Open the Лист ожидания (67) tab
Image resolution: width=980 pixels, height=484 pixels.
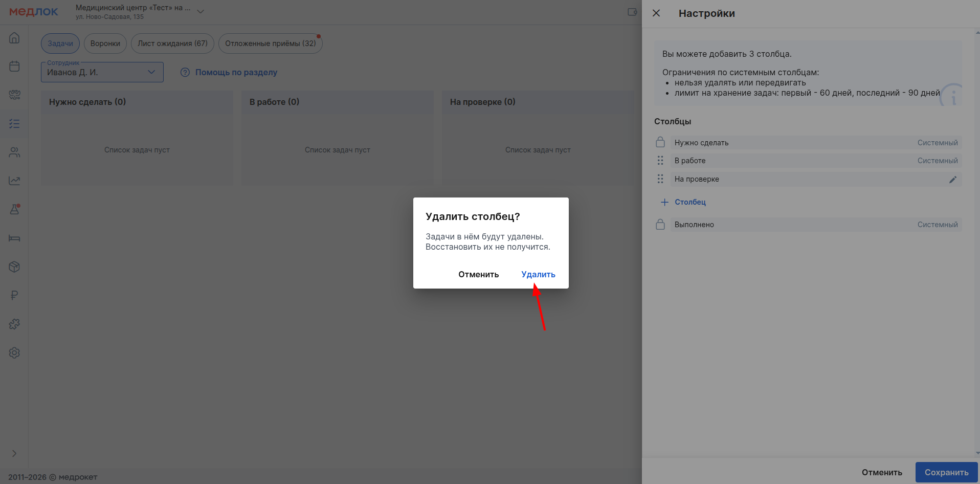pos(172,43)
